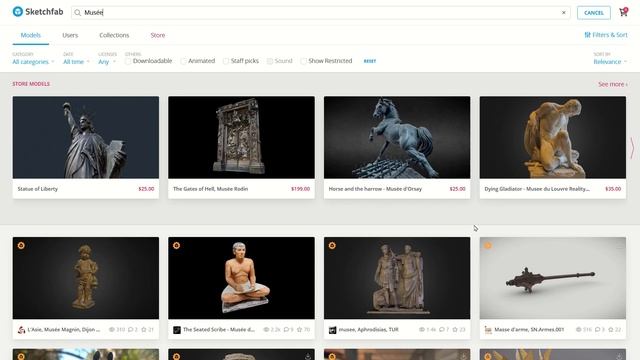Enable Show Restricted checkbox
640x360 pixels.
coord(303,61)
